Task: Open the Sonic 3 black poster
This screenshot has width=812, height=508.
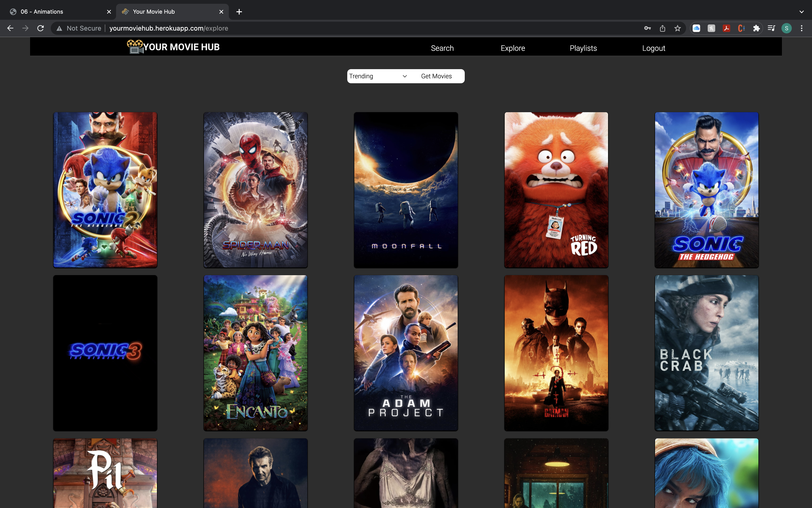Action: click(105, 353)
